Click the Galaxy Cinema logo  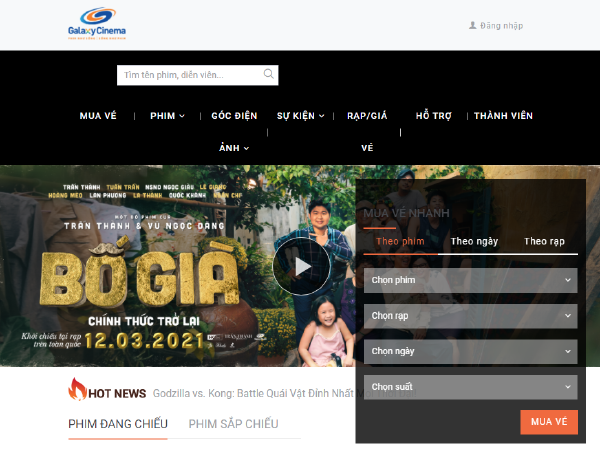(97, 24)
